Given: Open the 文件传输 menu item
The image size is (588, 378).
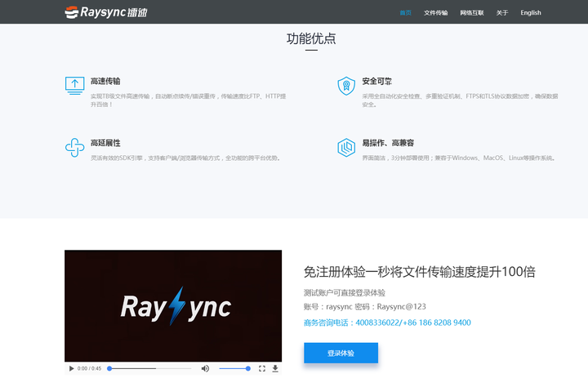Looking at the screenshot, I should click(x=436, y=13).
